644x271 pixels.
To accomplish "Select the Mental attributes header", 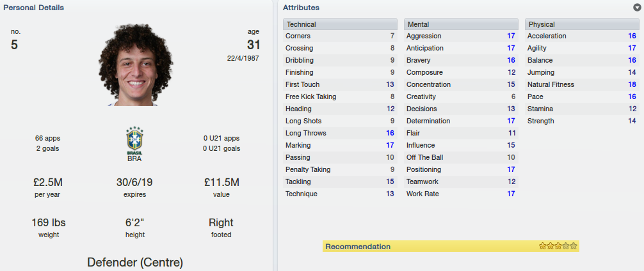I will coord(461,24).
